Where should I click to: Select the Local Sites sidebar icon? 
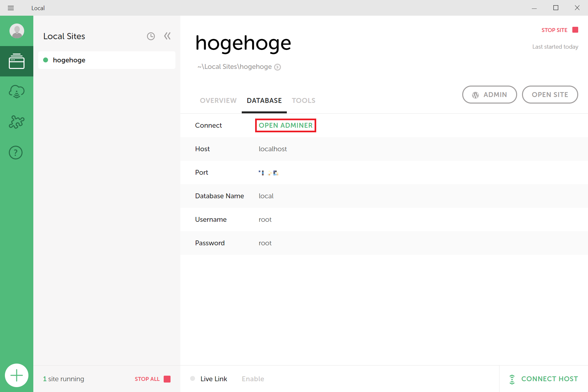[17, 61]
